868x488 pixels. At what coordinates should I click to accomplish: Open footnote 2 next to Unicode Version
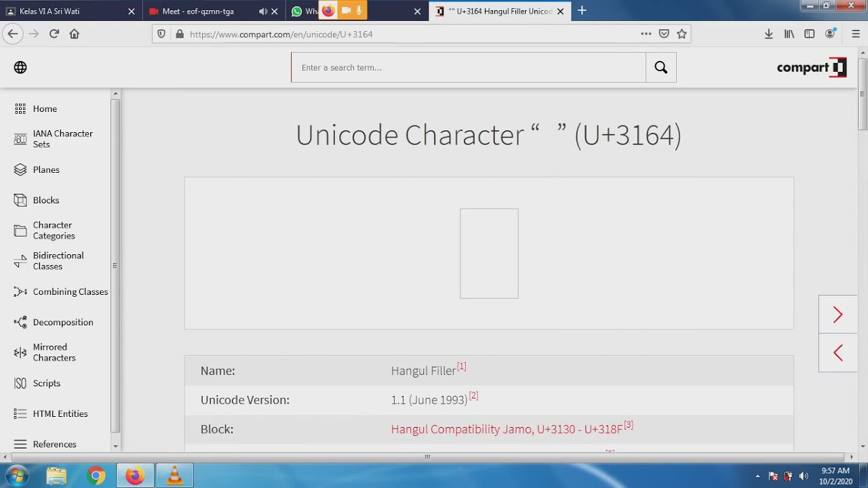click(x=473, y=396)
